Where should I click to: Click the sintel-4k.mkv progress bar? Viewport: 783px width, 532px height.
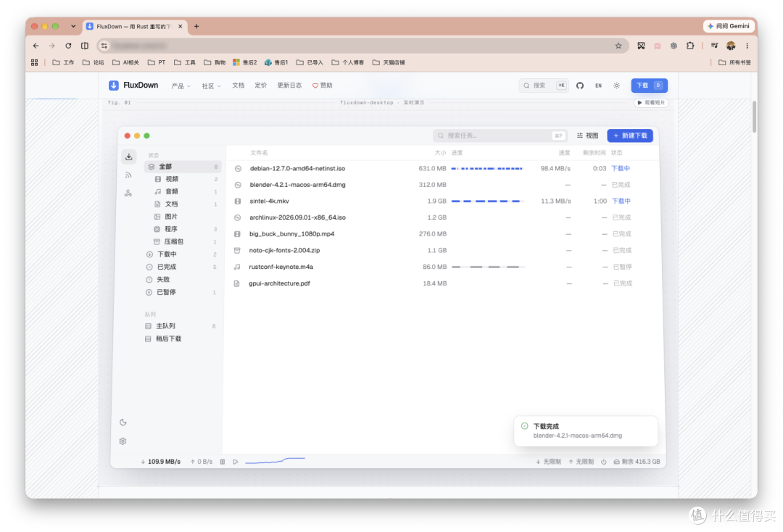click(487, 201)
